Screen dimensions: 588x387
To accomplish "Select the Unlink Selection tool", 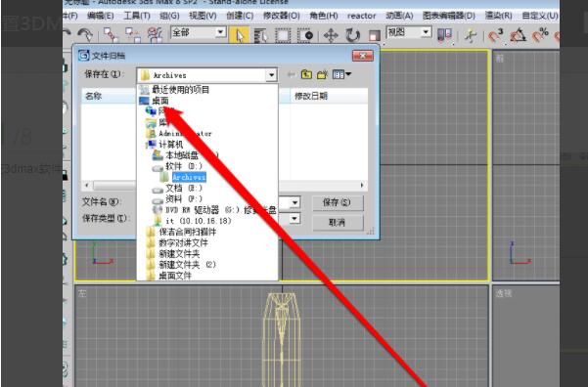I will coord(133,35).
